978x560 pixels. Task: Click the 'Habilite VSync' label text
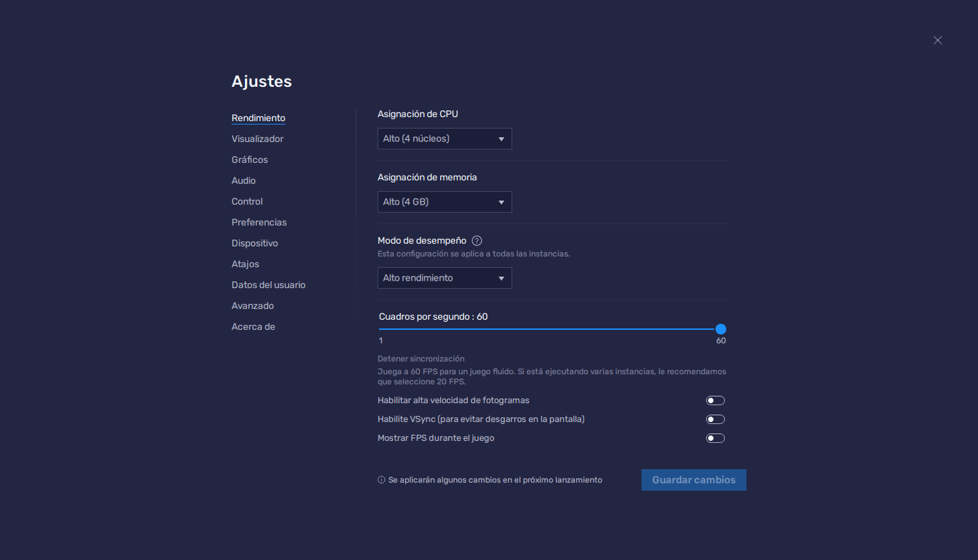tap(481, 419)
